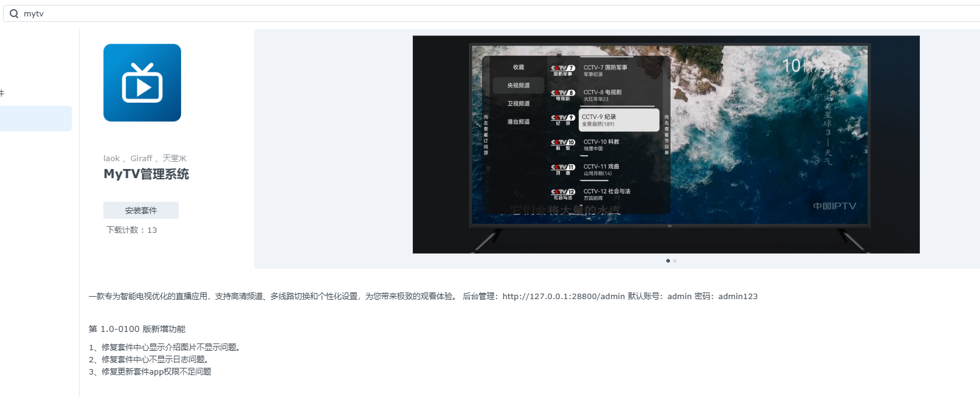Click the description line with admin URL
The image size is (980, 397).
coord(423,296)
